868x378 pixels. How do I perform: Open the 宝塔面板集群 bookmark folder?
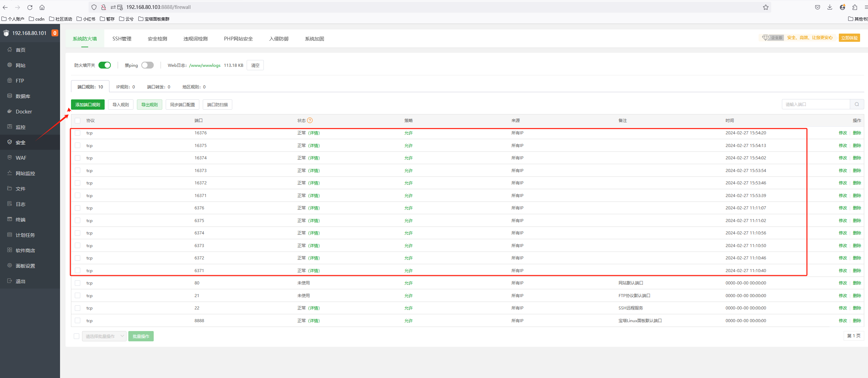click(x=154, y=19)
